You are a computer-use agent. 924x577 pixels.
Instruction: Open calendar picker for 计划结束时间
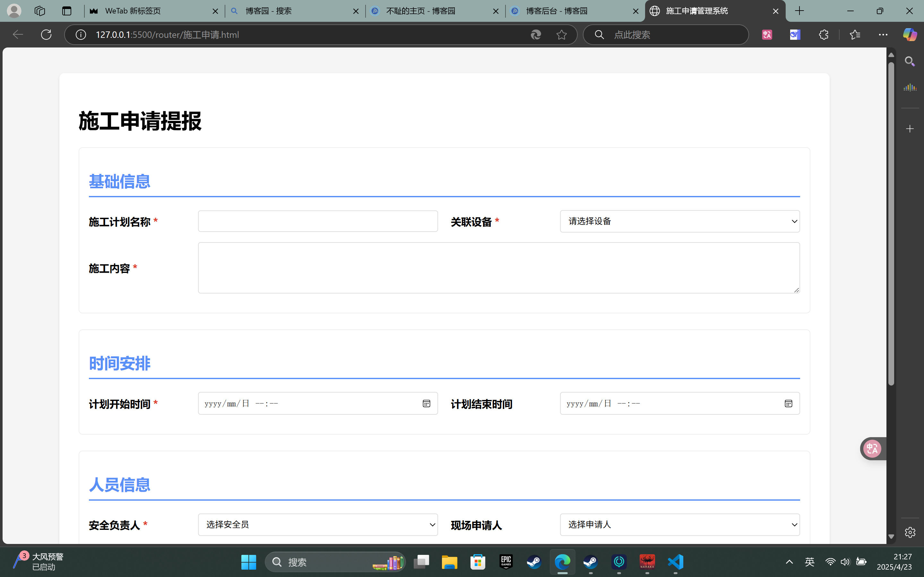pyautogui.click(x=788, y=404)
